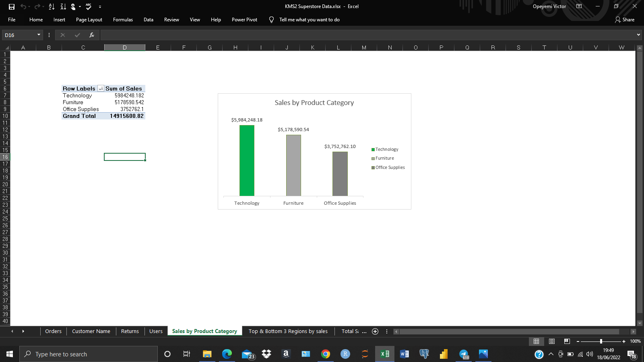
Task: Click the Tell me what you want to do box
Action: pos(309,19)
